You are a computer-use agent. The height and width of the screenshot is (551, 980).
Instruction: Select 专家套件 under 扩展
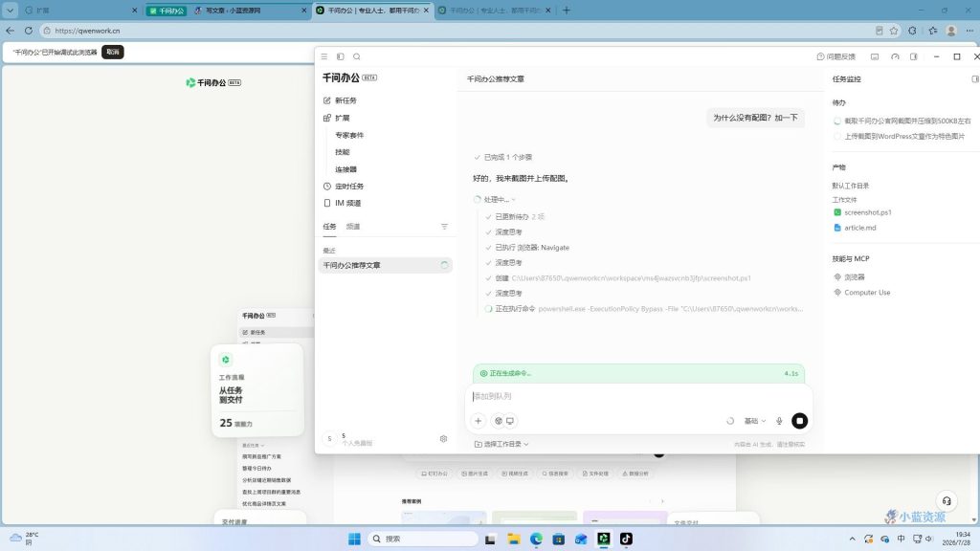point(349,135)
